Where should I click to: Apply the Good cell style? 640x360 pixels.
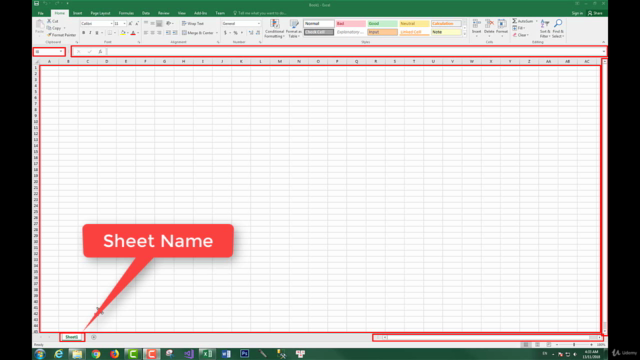coord(382,24)
